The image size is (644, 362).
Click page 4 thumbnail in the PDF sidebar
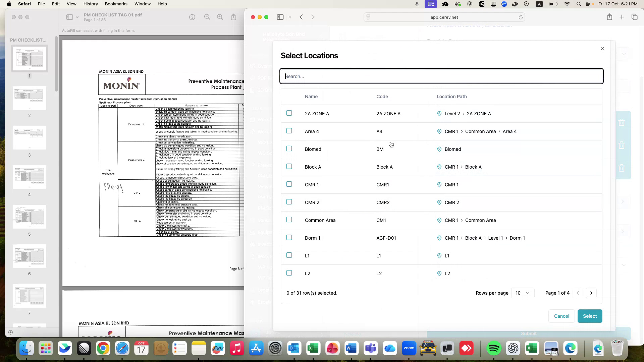click(x=29, y=177)
